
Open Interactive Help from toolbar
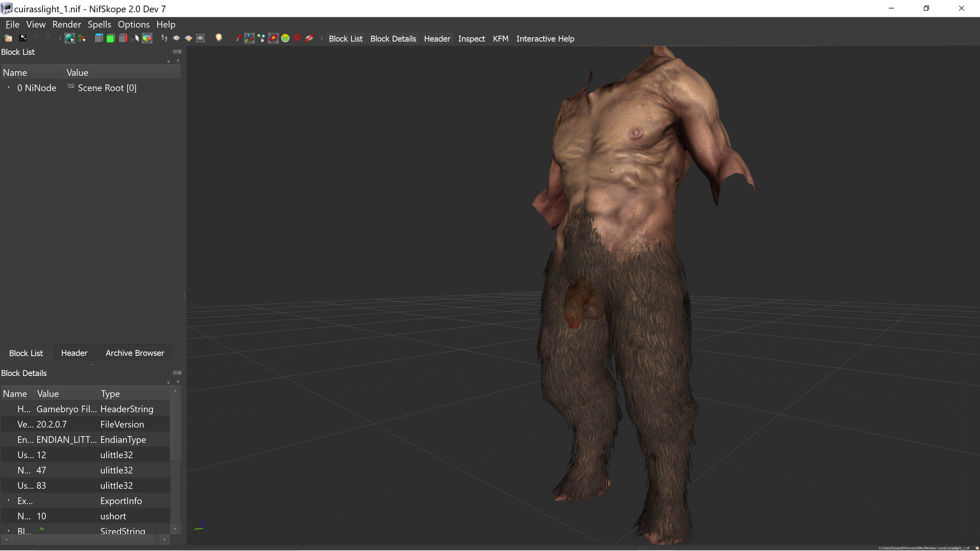pyautogui.click(x=545, y=39)
